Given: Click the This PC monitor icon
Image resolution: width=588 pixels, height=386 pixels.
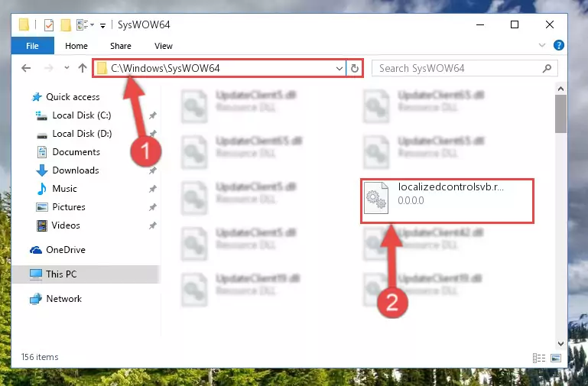Looking at the screenshot, I should (x=36, y=274).
